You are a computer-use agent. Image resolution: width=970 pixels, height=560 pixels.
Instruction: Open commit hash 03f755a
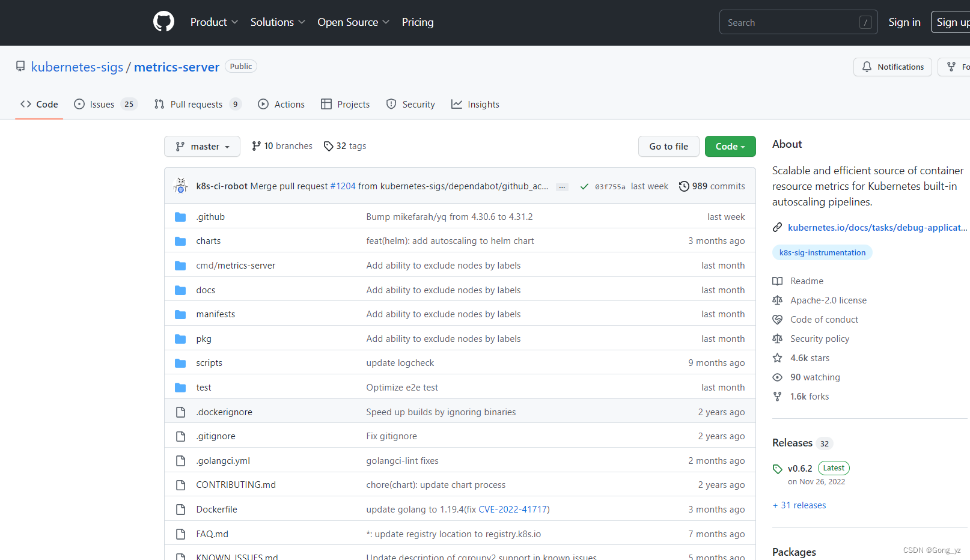pyautogui.click(x=610, y=187)
